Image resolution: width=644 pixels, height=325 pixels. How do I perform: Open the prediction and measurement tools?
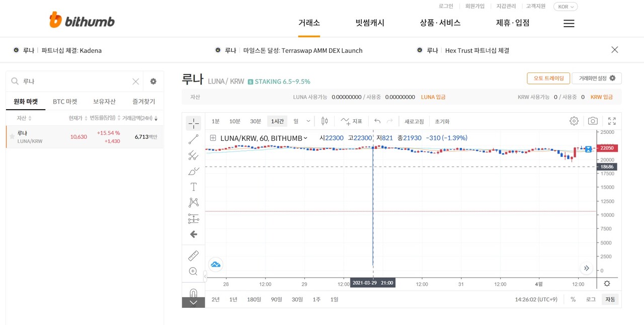[x=193, y=218]
